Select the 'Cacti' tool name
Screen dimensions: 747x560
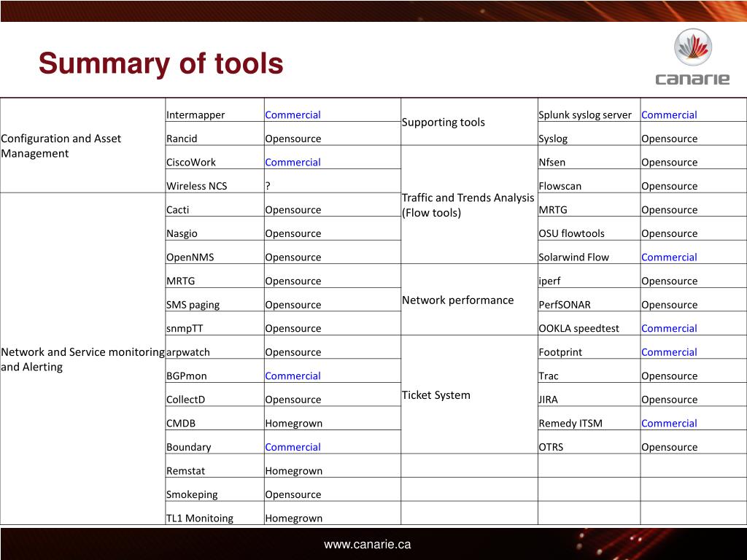tap(178, 210)
